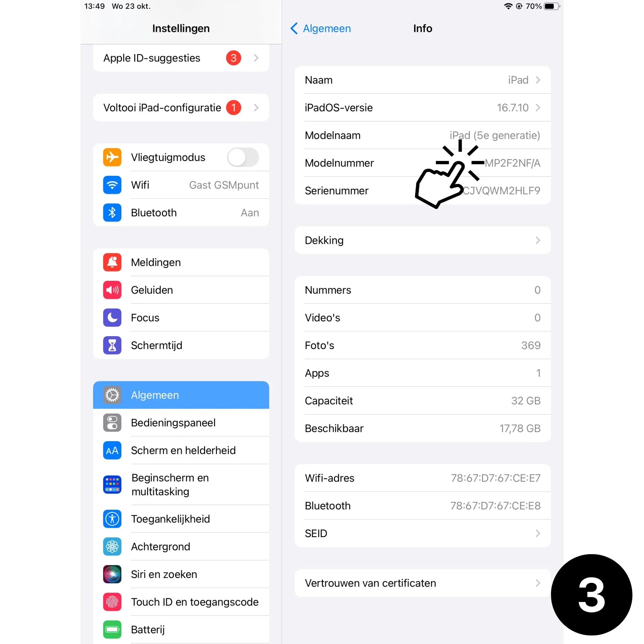Image resolution: width=644 pixels, height=644 pixels.
Task: Tap the Siri en zoeken icon
Action: coord(112,574)
